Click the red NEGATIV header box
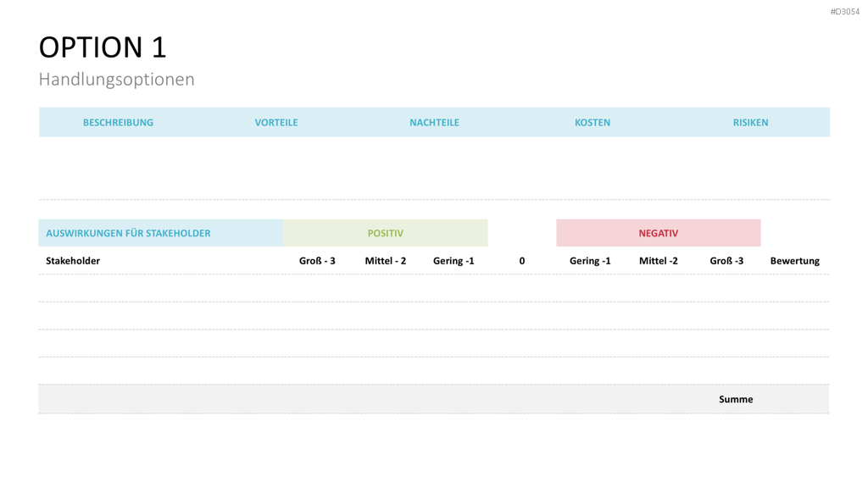Image resolution: width=868 pixels, height=488 pixels. [x=658, y=233]
